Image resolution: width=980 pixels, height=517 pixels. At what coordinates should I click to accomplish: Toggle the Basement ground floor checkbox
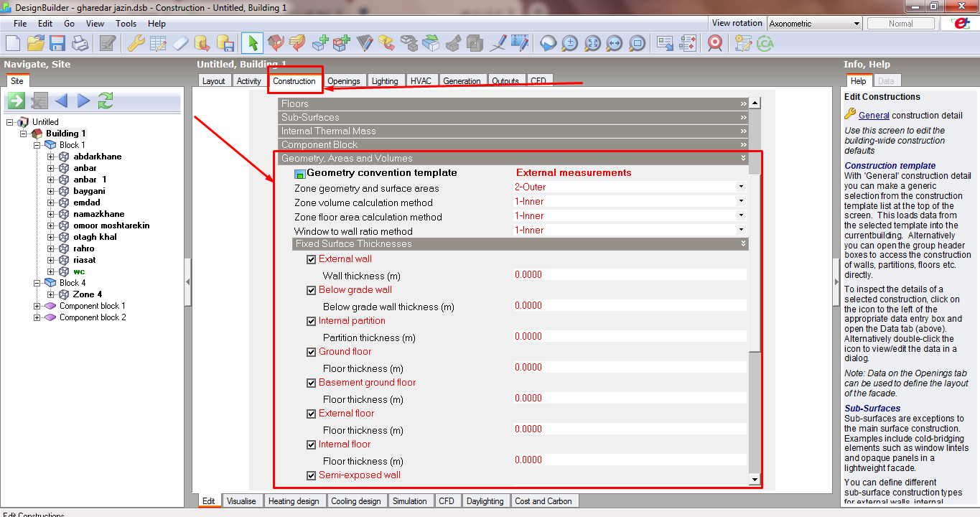(x=311, y=383)
